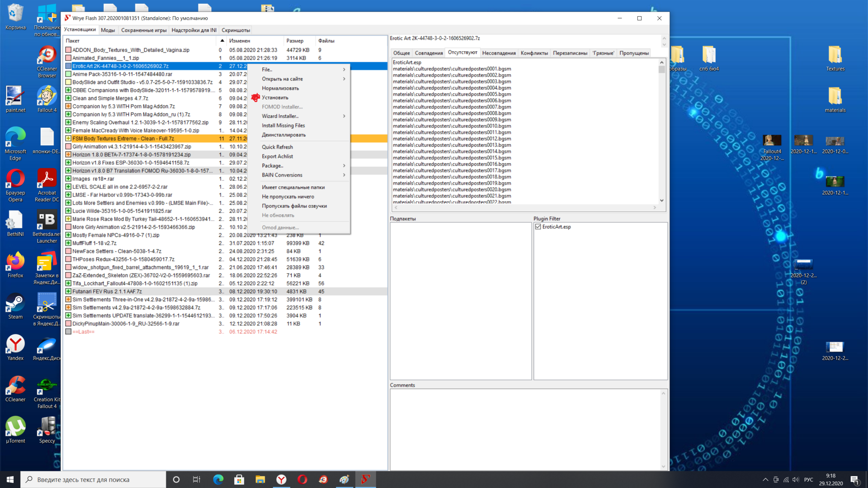Sort the list by Размер column

295,41
